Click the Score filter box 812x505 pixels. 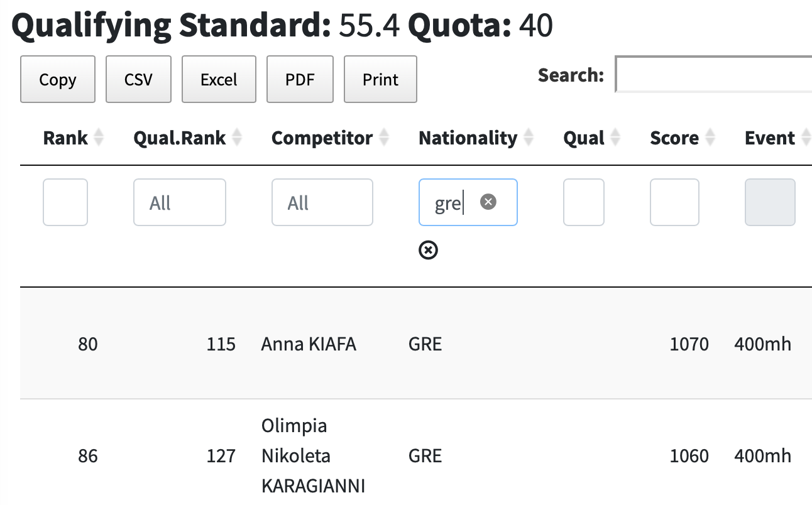674,202
